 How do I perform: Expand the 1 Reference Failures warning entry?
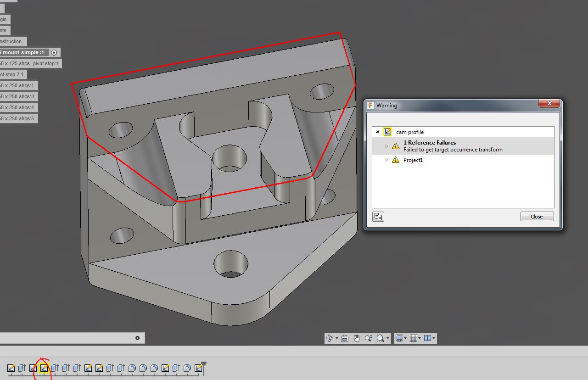386,145
